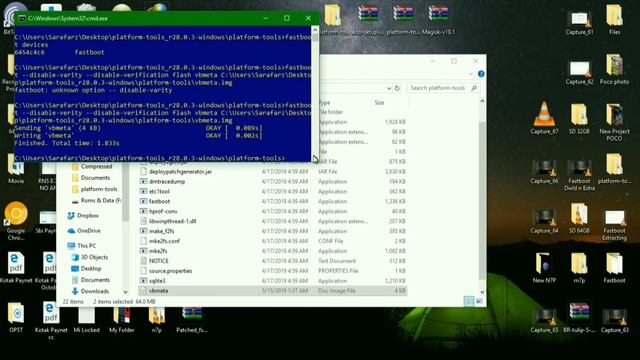Open the Magisk-v18.1 archive on desktop
The width and height of the screenshot is (640, 360).
pos(438,20)
